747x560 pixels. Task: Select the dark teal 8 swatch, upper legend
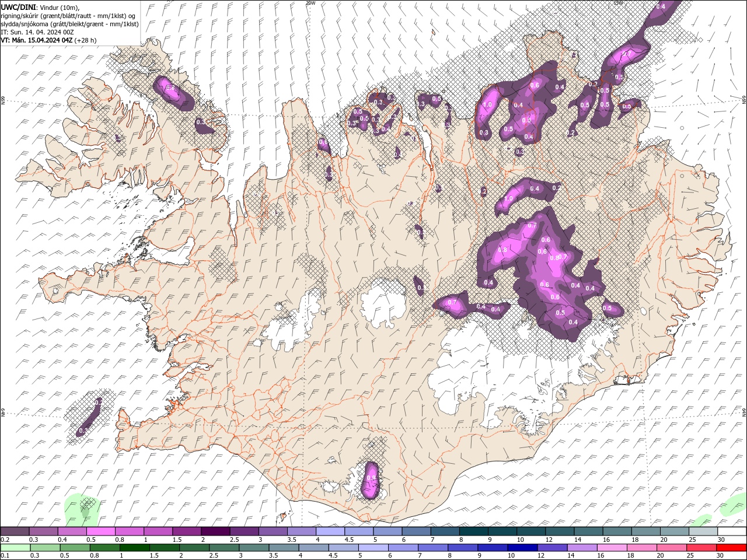click(474, 531)
